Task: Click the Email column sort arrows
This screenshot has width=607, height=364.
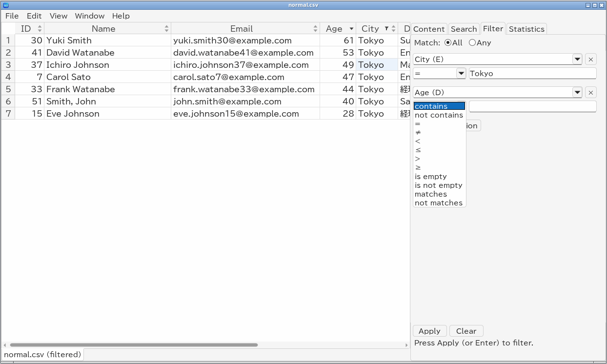Action: tap(316, 29)
